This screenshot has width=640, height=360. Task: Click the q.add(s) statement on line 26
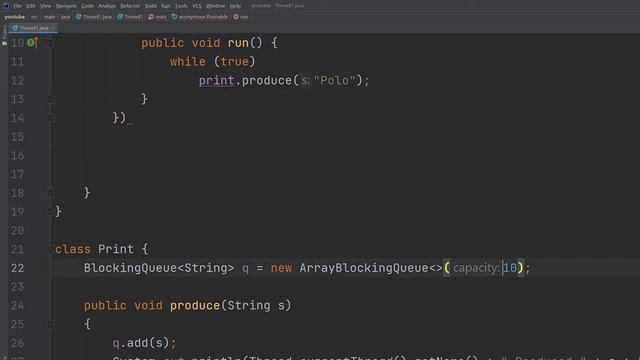(144, 343)
